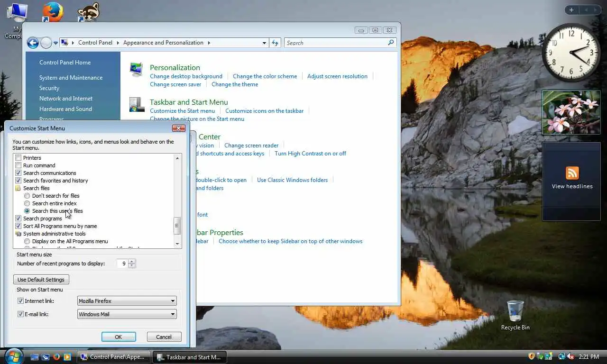This screenshot has width=607, height=364.
Task: Click the tray icon left of network icon
Action: [548, 356]
